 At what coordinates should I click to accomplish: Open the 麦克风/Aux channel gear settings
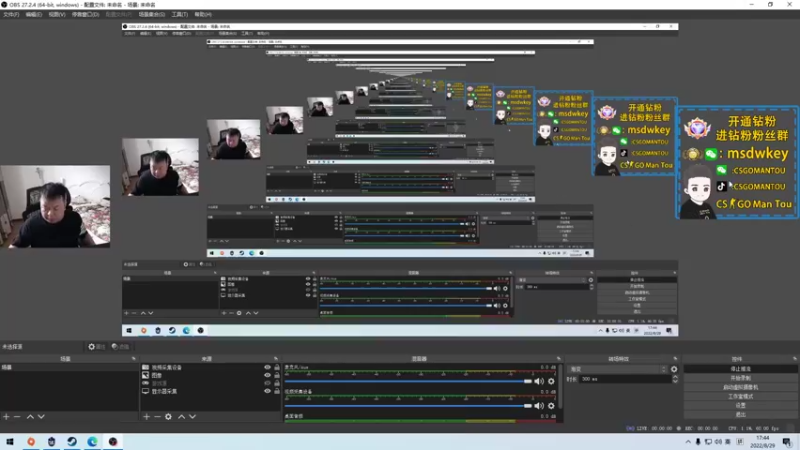click(551, 381)
